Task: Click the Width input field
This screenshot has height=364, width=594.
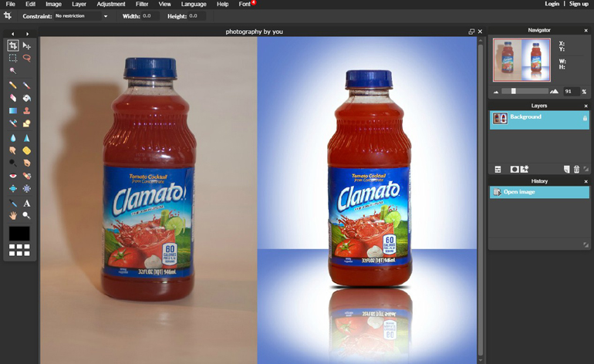Action: click(x=150, y=16)
